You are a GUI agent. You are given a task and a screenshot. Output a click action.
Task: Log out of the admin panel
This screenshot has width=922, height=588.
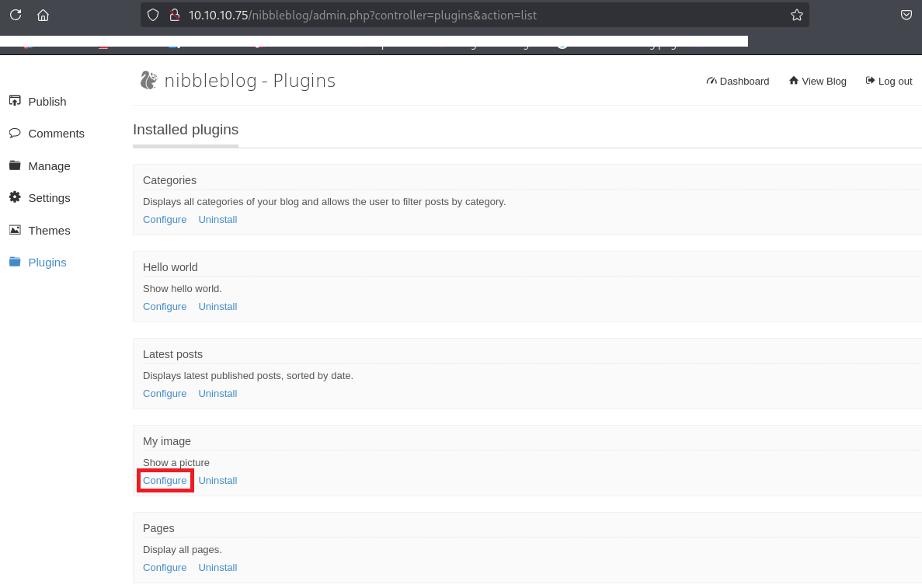click(x=889, y=81)
